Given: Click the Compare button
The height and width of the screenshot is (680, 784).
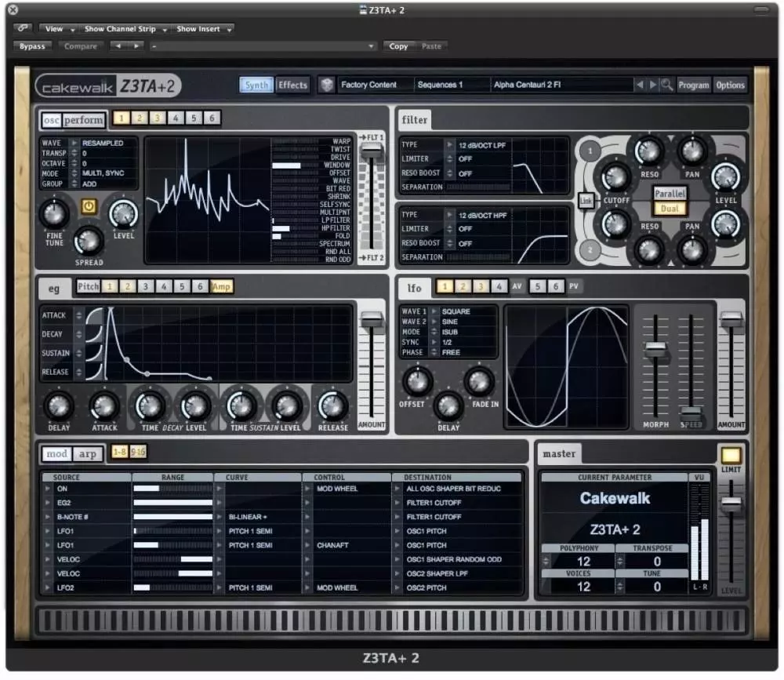Looking at the screenshot, I should [x=81, y=46].
